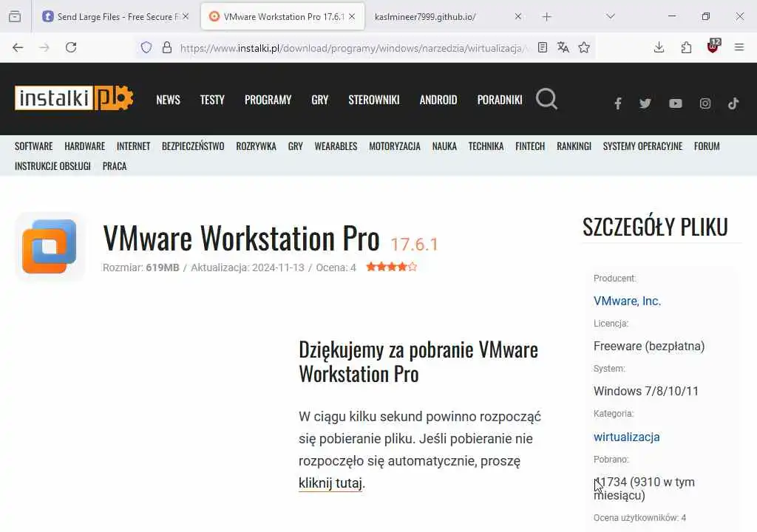
Task: Go to SYSTEMY OPERACYJNE category
Action: pos(642,146)
